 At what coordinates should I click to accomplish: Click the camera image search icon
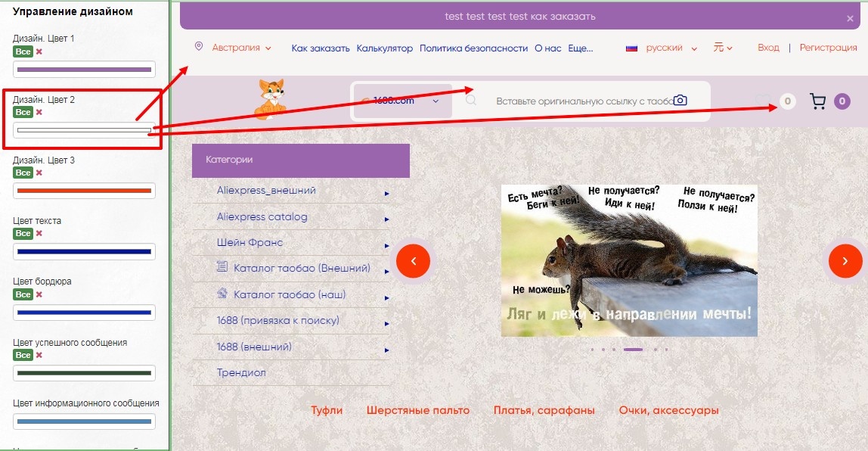click(x=680, y=101)
